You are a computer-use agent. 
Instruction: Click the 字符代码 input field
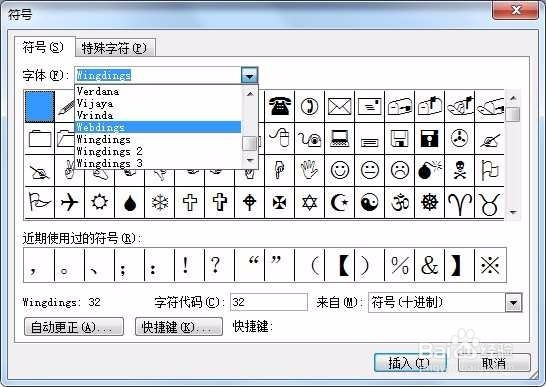click(x=269, y=302)
